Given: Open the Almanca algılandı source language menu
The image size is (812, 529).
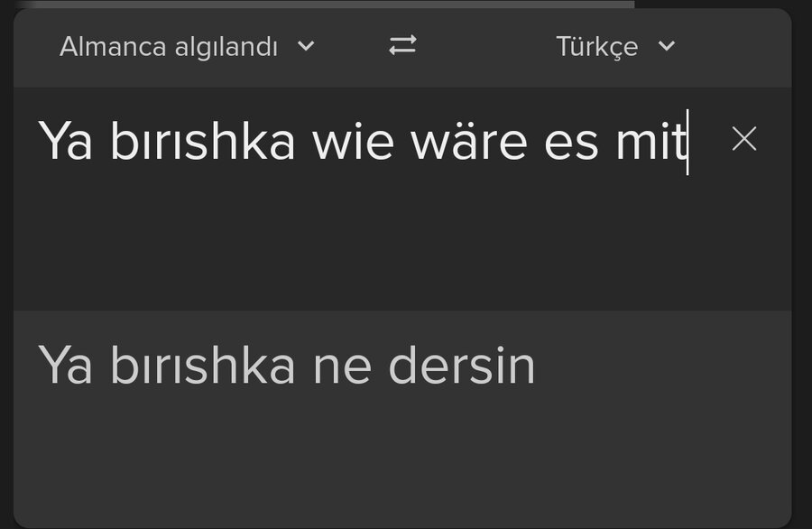Looking at the screenshot, I should [169, 47].
